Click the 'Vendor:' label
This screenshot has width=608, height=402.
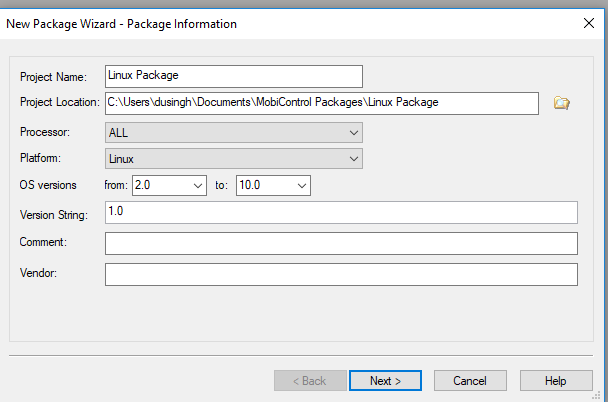point(39,274)
